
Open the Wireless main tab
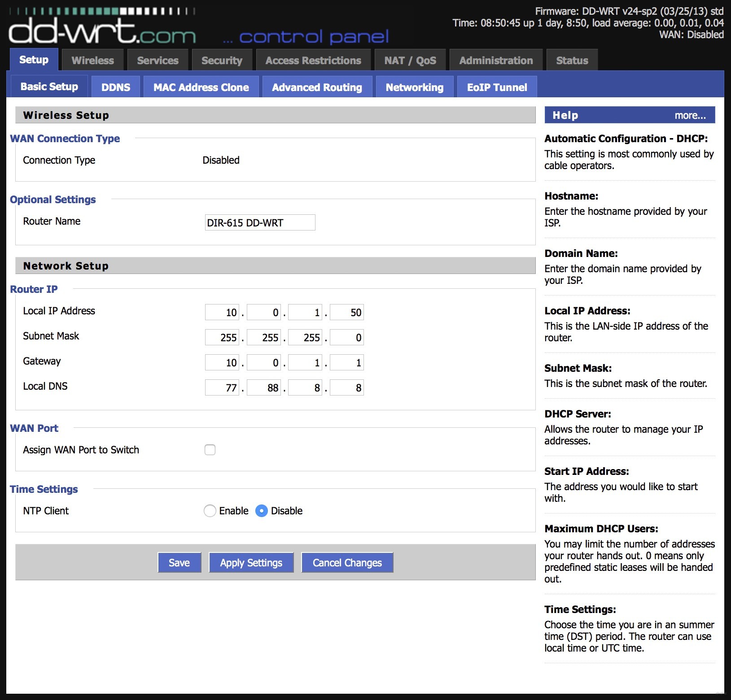pos(93,60)
